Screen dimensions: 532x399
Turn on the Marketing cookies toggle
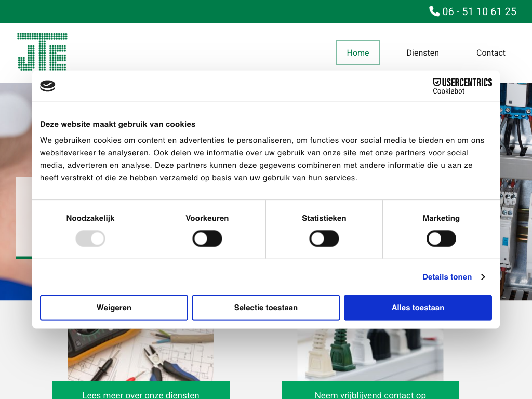click(x=441, y=239)
